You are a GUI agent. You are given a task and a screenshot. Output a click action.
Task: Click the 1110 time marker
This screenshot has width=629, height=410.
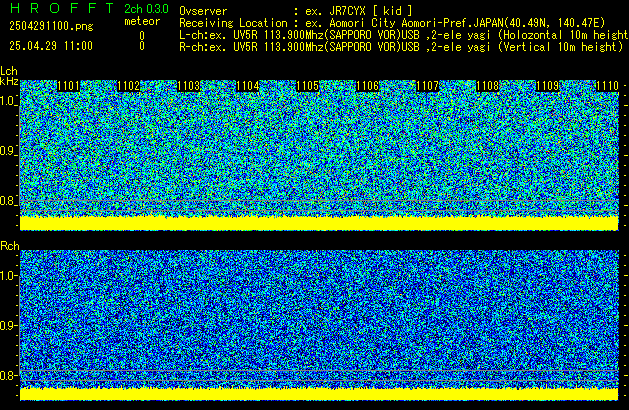pos(607,86)
